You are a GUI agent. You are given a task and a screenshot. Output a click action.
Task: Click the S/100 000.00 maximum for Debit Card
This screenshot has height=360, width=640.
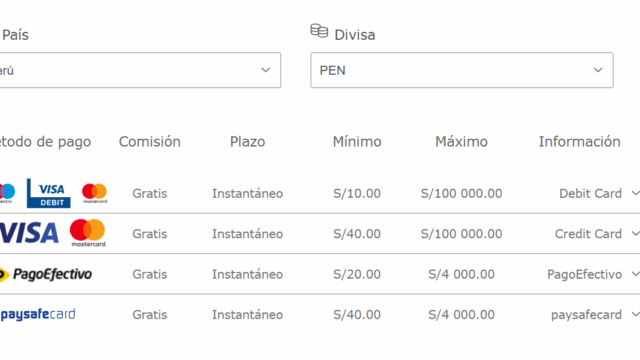(x=461, y=193)
